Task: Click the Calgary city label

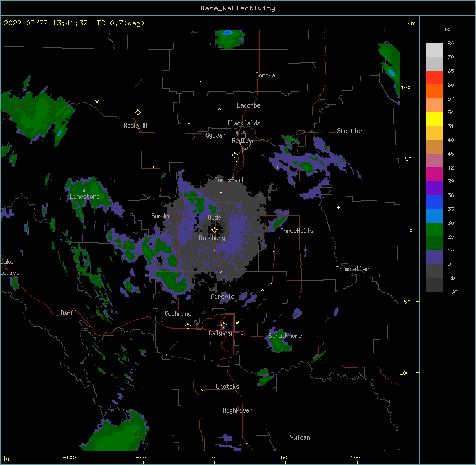Action: coord(220,333)
